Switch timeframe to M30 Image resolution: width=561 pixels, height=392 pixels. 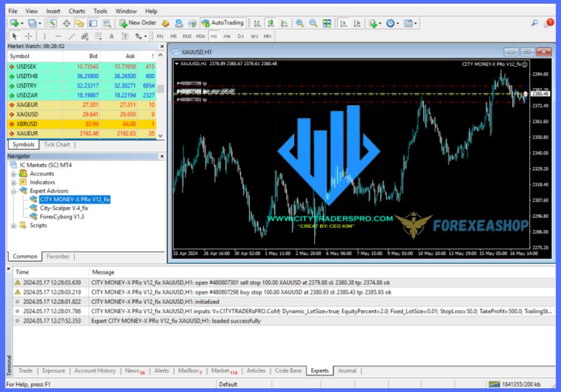click(x=200, y=36)
